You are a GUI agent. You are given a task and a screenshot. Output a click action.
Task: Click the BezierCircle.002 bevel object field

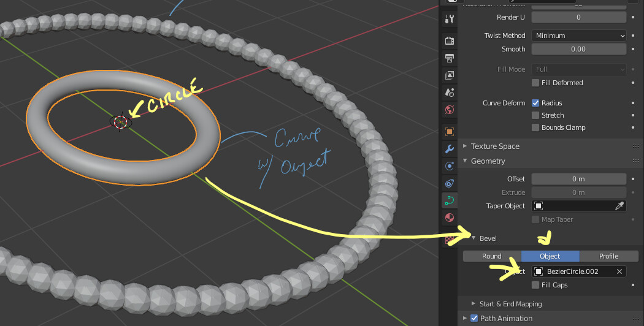pyautogui.click(x=579, y=271)
